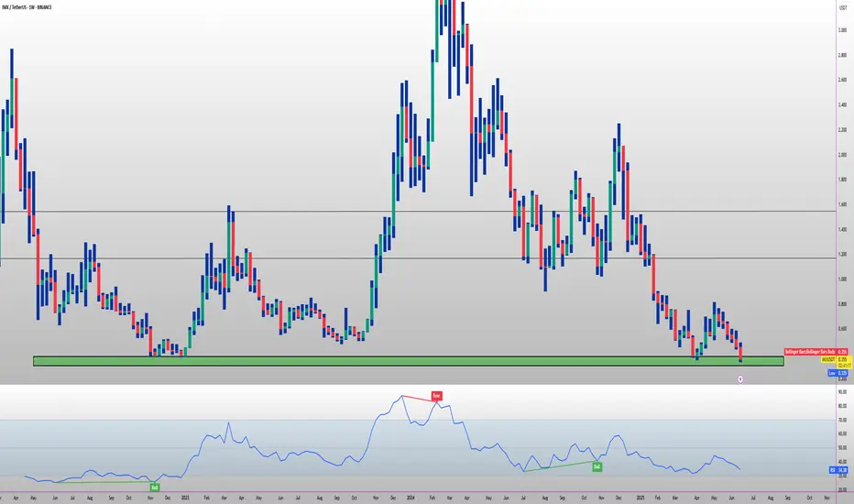Click the Bull label near November 2022

tap(155, 488)
